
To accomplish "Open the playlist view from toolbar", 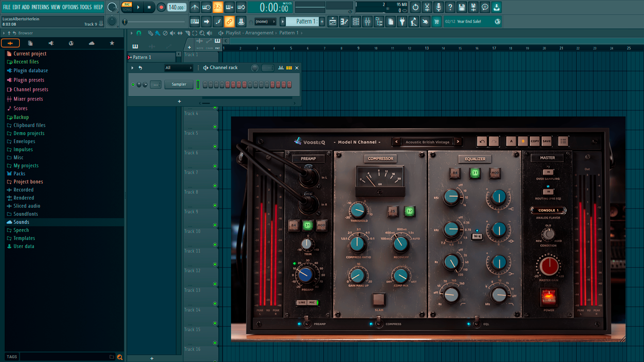I will pyautogui.click(x=332, y=22).
